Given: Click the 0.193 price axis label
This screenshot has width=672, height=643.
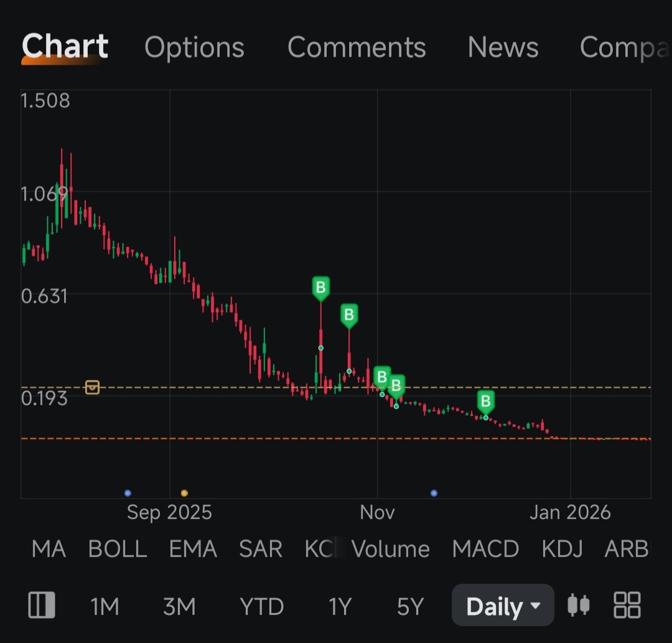Looking at the screenshot, I should click(x=45, y=398).
